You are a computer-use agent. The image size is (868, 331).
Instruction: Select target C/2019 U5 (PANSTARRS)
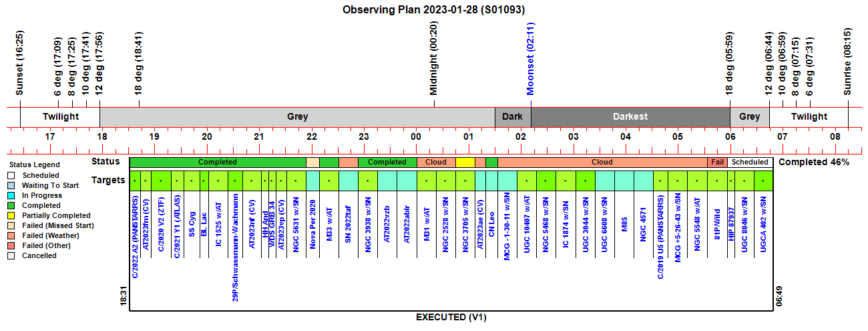tap(660, 237)
